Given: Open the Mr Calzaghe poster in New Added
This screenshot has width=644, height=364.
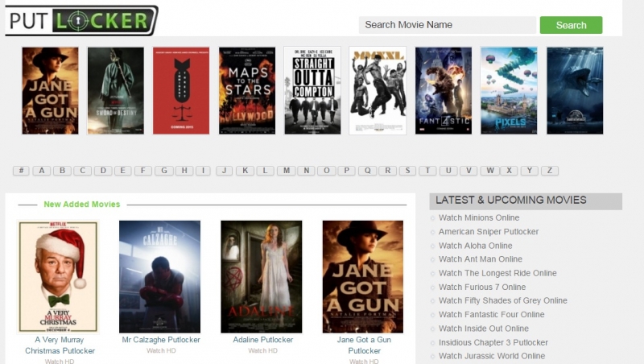Looking at the screenshot, I should pos(159,276).
